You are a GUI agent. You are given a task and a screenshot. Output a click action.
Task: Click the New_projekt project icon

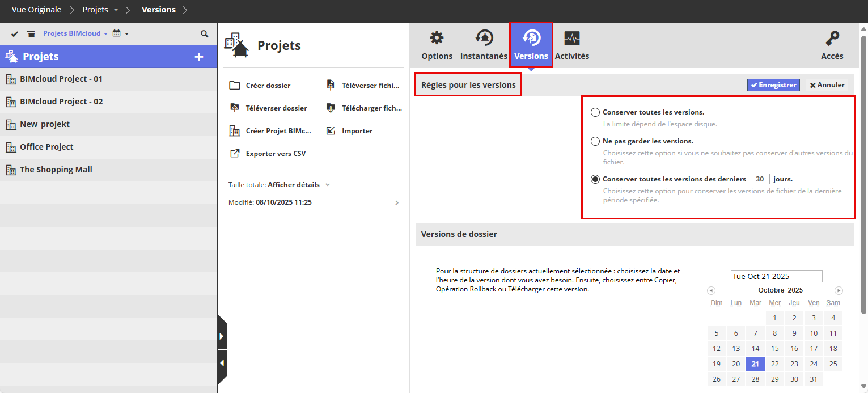click(x=11, y=125)
